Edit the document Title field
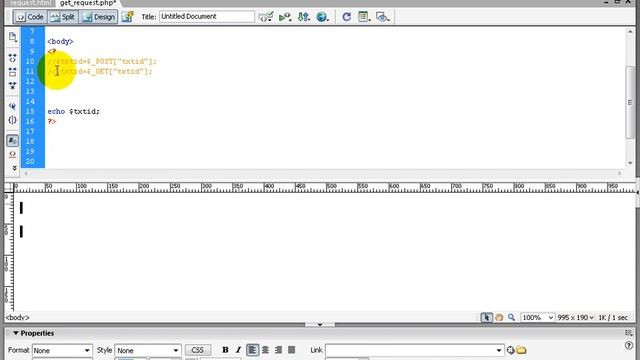The image size is (640, 360). (x=207, y=17)
